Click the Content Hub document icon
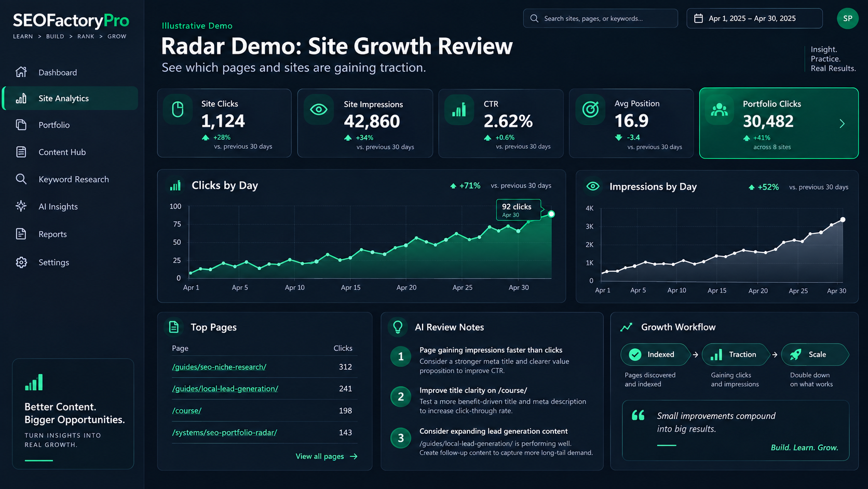Screen dimensions: 868x489 point(21,152)
